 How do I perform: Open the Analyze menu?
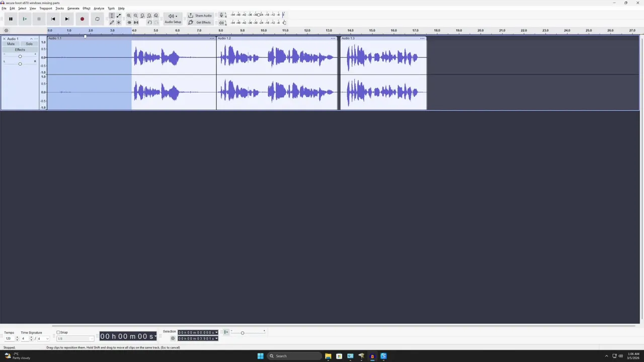[x=99, y=9]
